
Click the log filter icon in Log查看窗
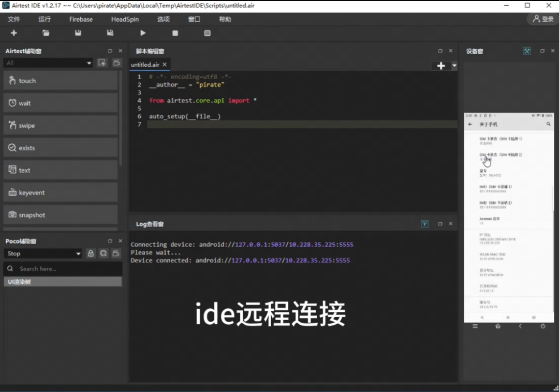click(x=424, y=224)
